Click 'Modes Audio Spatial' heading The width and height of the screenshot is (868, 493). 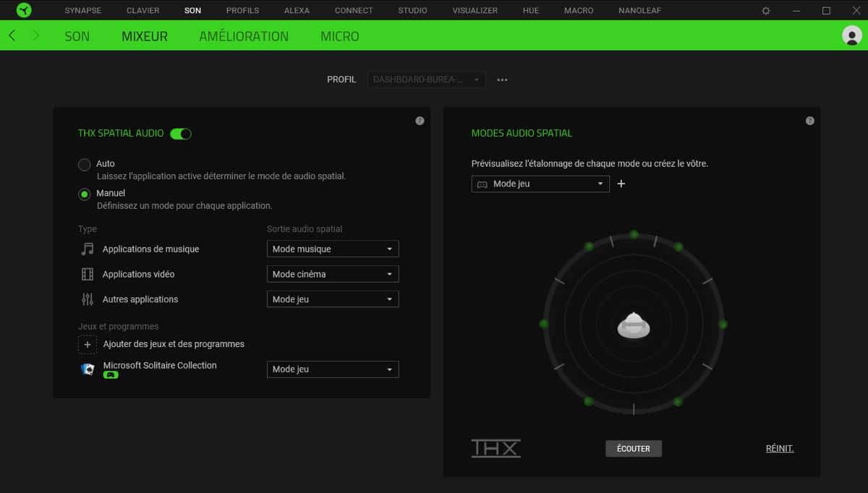[x=522, y=133]
